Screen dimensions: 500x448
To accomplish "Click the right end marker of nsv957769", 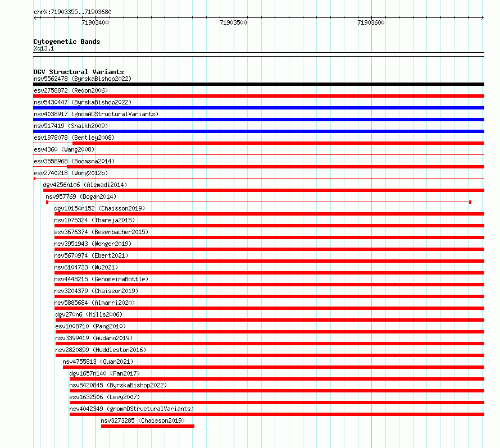I will click(x=470, y=202).
